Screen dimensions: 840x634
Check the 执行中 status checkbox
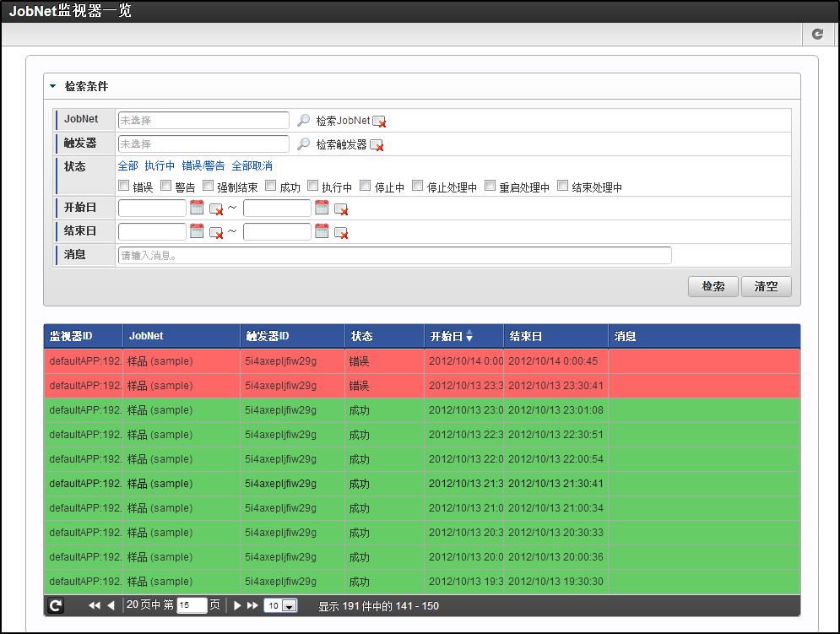tap(313, 186)
